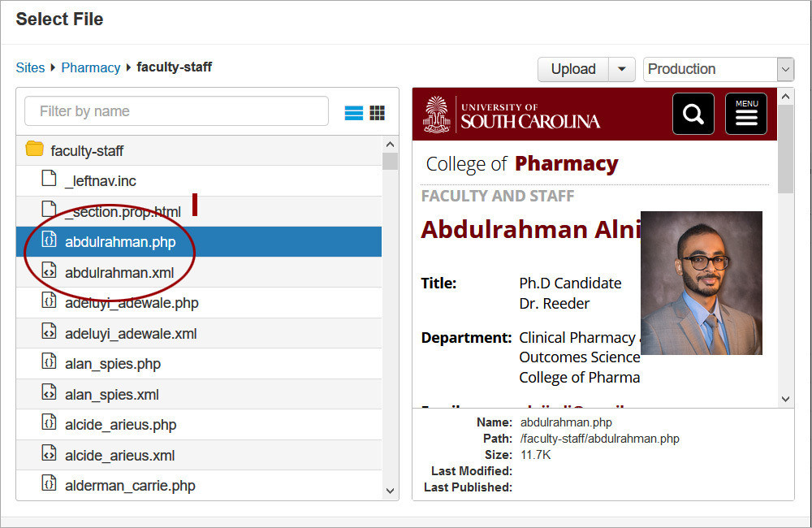Open the MENU hamburger in preview

pos(746,114)
